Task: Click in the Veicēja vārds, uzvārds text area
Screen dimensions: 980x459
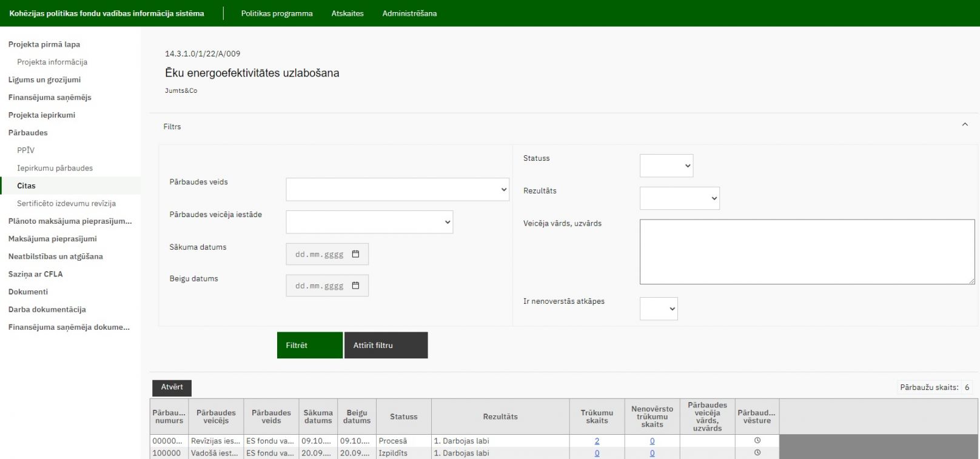Action: (807, 252)
